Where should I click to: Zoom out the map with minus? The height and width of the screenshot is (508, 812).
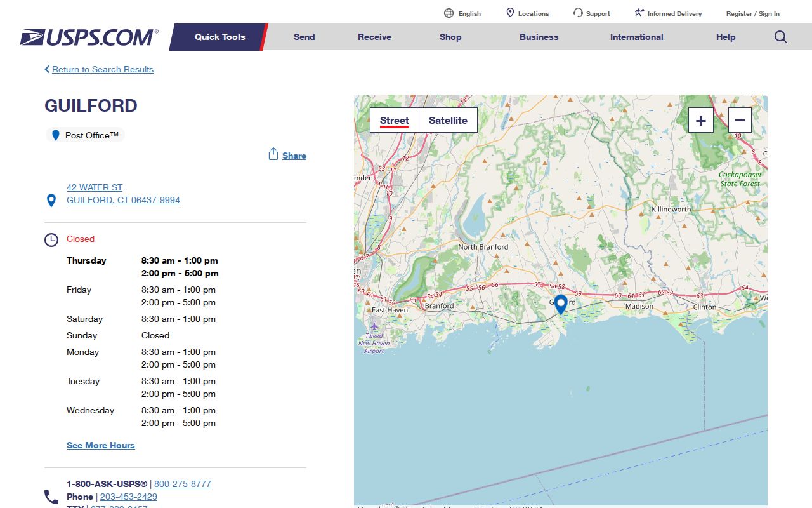coord(740,120)
